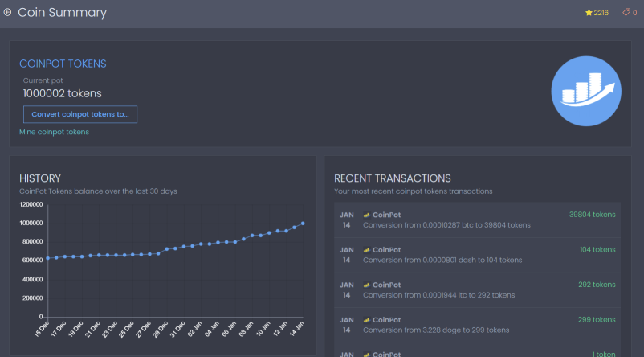Screen dimensions: 644x357
Task: Follow the Mine coinpot tokens link
Action: coord(55,132)
